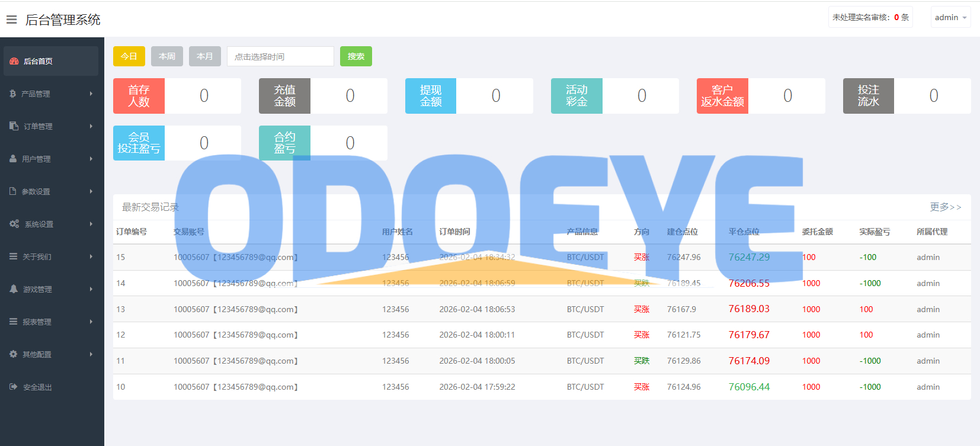Expand 其他配置 submenu arrow
This screenshot has width=980, height=446.
pos(91,354)
